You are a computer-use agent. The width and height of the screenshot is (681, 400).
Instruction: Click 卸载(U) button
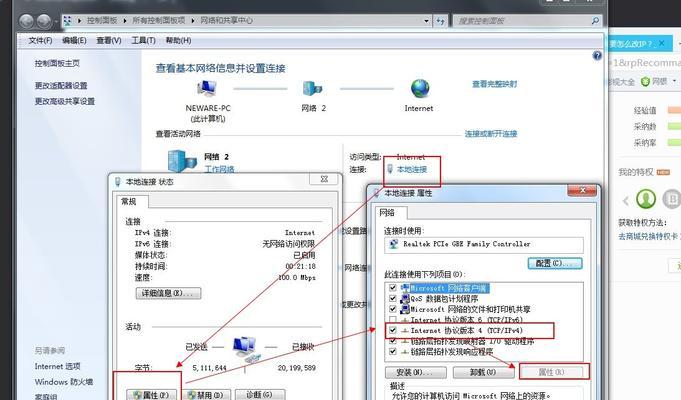(483, 372)
